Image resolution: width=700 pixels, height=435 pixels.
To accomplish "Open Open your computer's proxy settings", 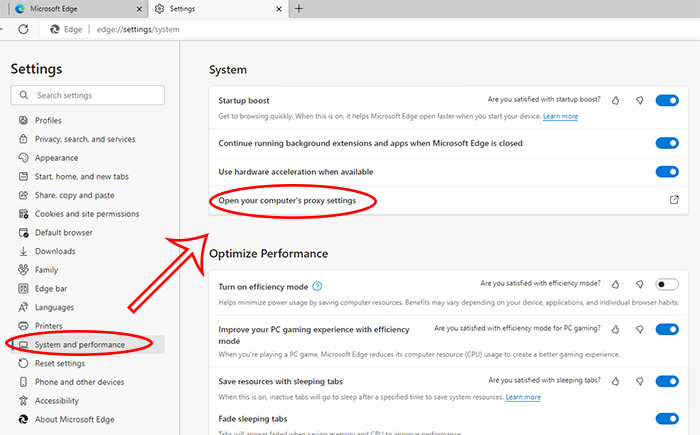I will pyautogui.click(x=449, y=201).
